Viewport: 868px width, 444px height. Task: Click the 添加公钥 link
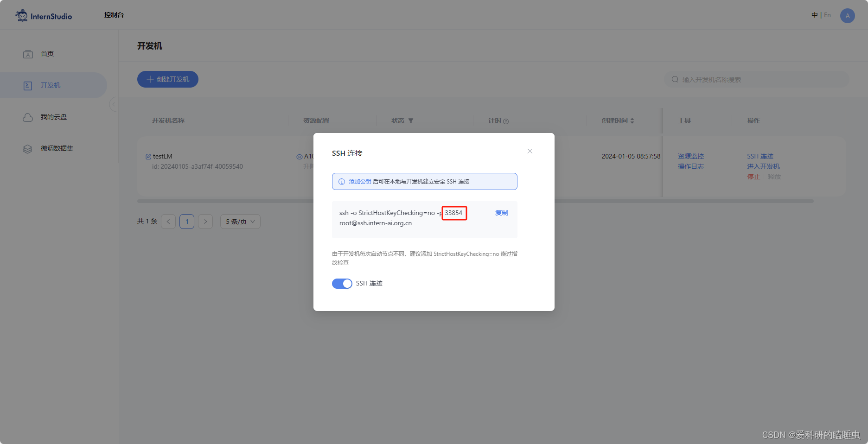(360, 181)
